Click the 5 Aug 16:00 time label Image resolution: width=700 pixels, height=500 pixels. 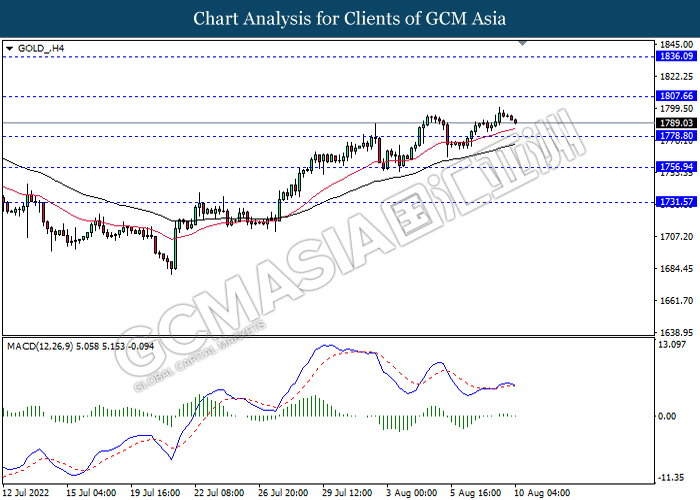click(x=475, y=493)
